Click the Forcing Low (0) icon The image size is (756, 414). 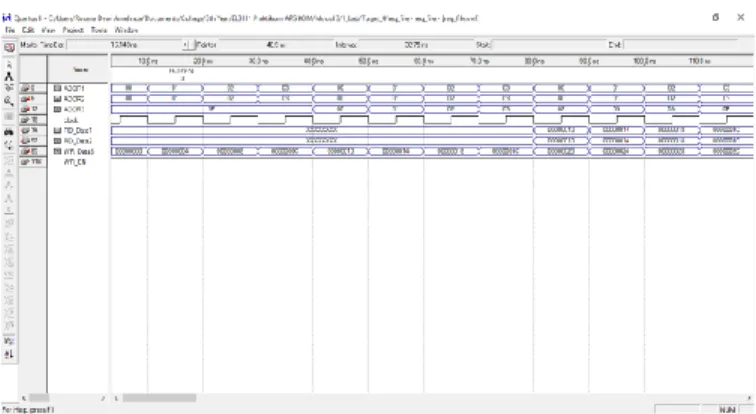point(9,186)
